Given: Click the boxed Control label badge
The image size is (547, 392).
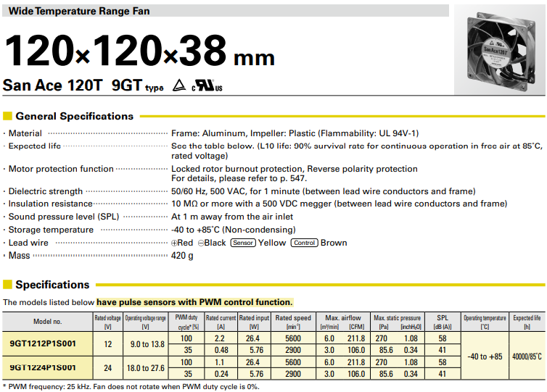Looking at the screenshot, I should 304,243.
